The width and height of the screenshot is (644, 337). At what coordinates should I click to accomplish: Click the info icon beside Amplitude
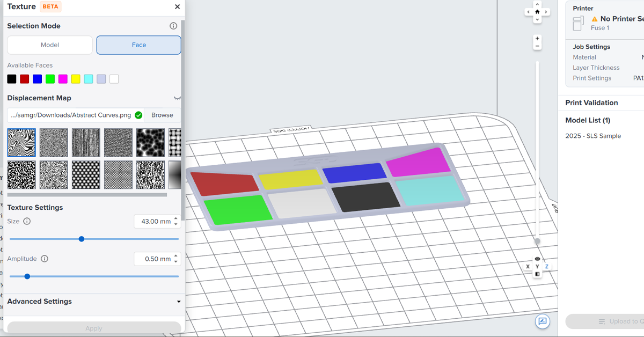pyautogui.click(x=45, y=259)
